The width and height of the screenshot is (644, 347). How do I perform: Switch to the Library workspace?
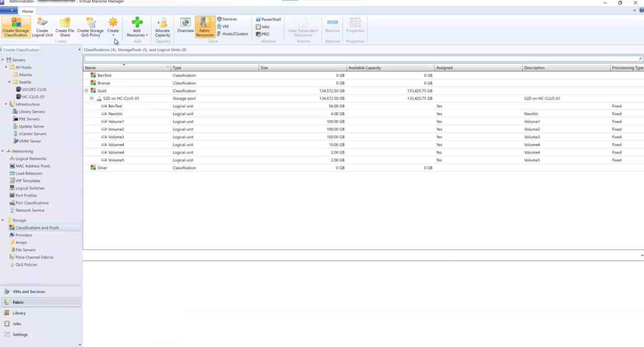click(x=19, y=313)
